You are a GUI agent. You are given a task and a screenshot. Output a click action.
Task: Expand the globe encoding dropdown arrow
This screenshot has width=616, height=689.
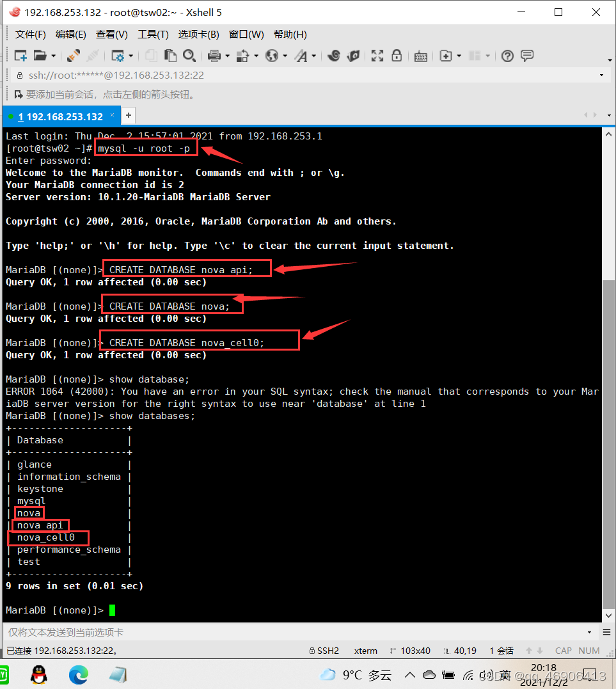[285, 56]
